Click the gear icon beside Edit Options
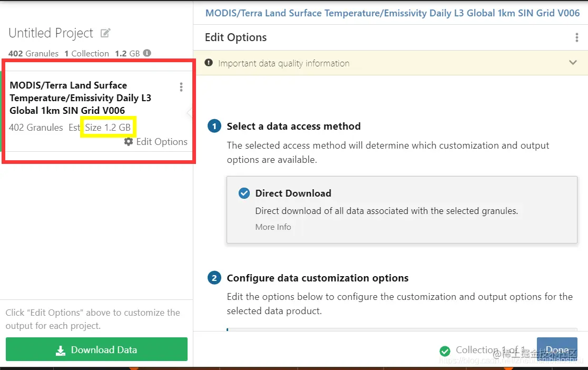The width and height of the screenshot is (588, 370). coord(129,142)
